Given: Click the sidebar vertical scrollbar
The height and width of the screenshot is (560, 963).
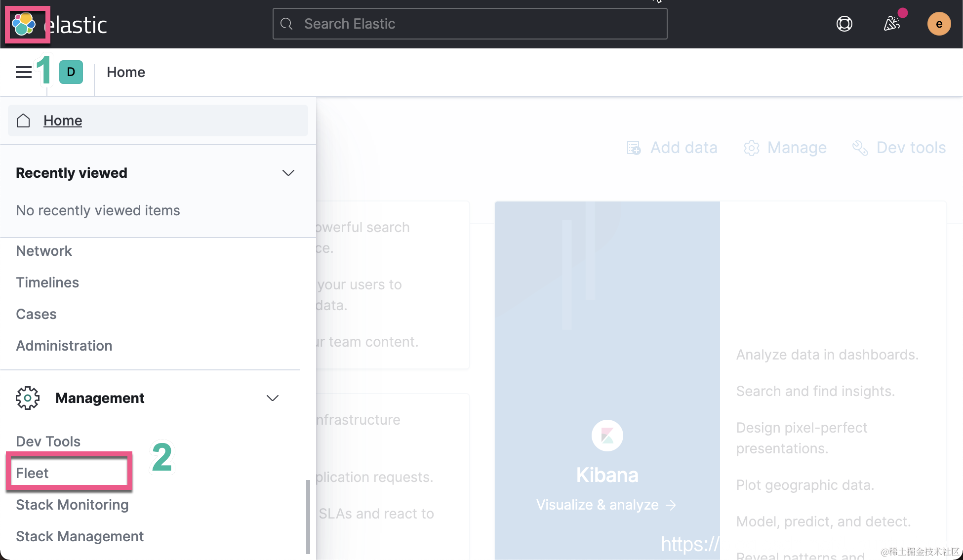Looking at the screenshot, I should pyautogui.click(x=308, y=516).
